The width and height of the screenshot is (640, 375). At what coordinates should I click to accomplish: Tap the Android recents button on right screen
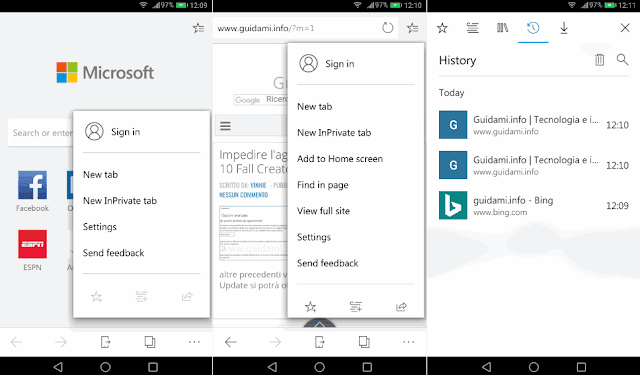point(581,367)
